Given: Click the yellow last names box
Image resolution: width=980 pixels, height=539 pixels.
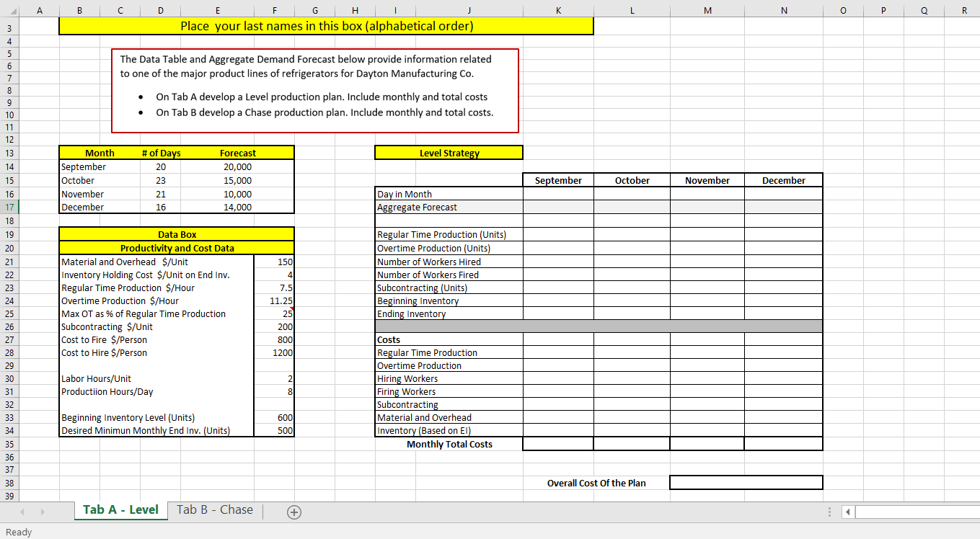Looking at the screenshot, I should coord(325,26).
